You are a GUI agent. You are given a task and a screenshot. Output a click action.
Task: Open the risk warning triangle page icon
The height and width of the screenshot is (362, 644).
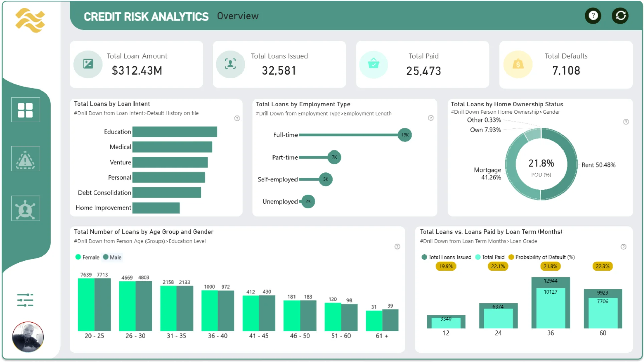point(25,159)
